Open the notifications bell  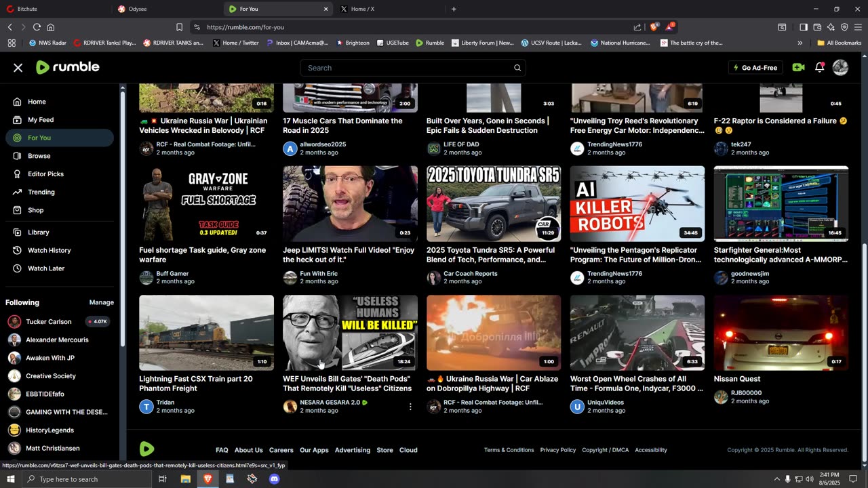click(x=819, y=67)
